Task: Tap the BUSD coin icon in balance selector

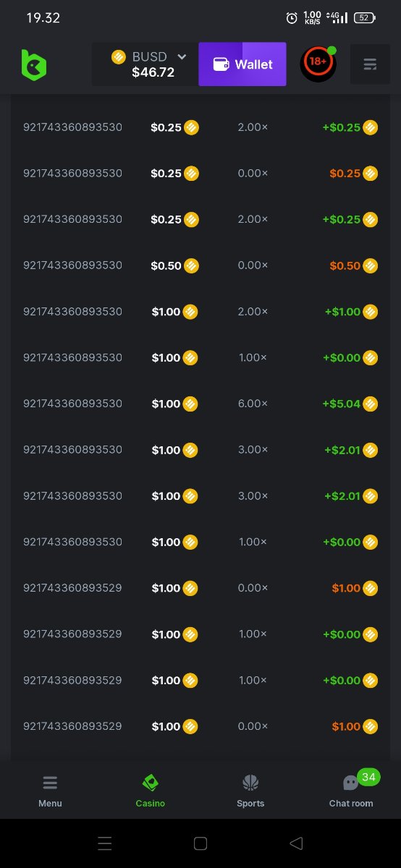Action: click(x=119, y=56)
